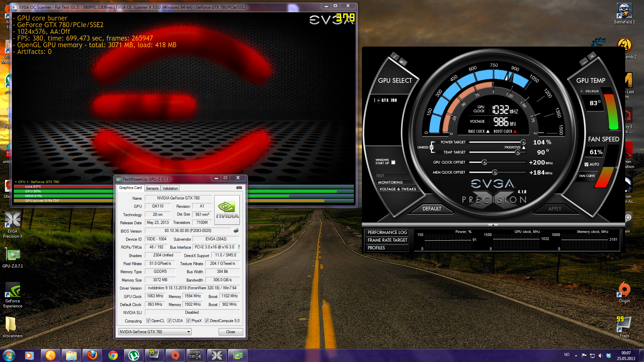Take a GPU-Z screenshot with camera icon
The image size is (644, 362).
tap(239, 188)
